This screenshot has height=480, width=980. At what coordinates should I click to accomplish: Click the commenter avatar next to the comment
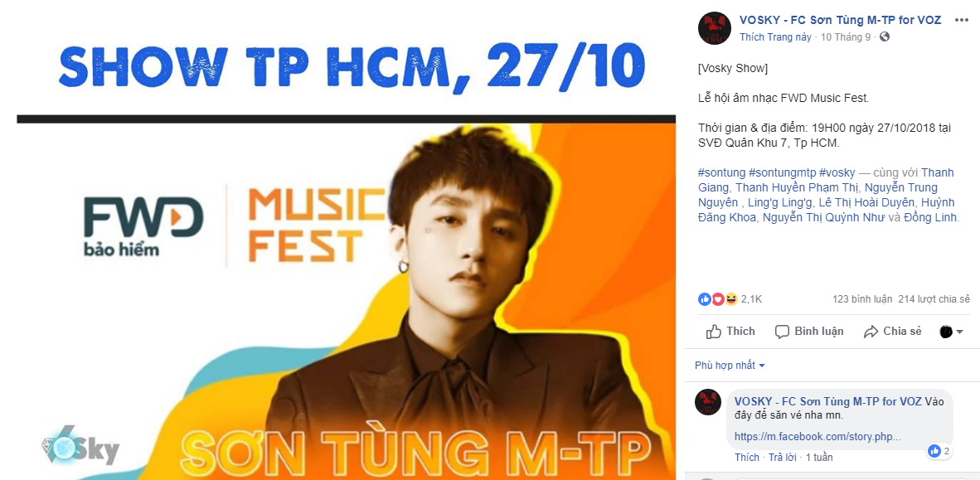pos(708,402)
